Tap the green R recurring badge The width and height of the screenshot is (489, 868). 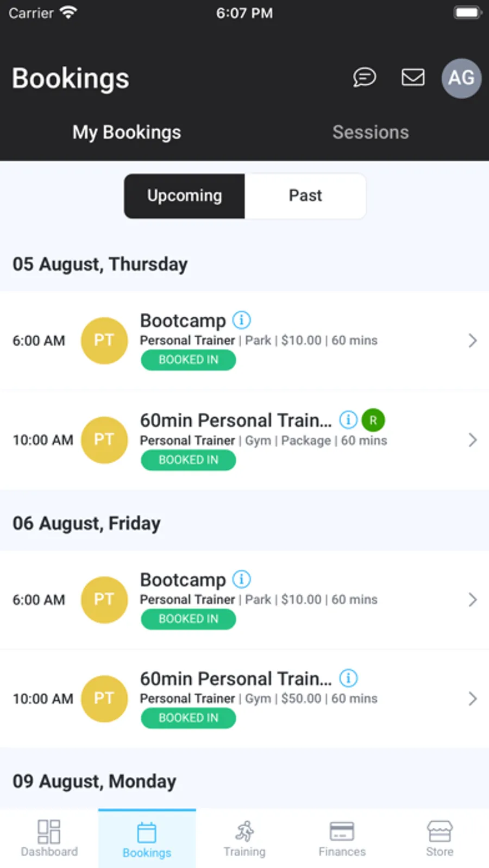373,420
